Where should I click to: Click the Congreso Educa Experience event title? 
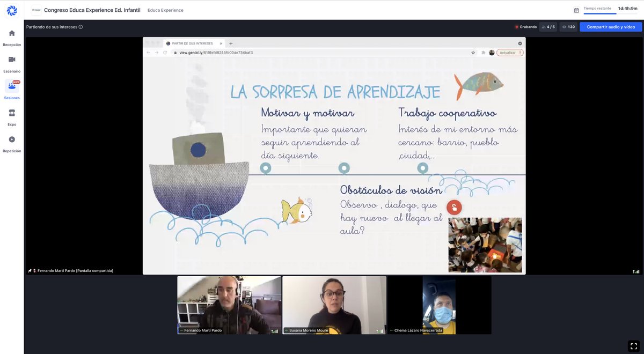[x=92, y=10]
